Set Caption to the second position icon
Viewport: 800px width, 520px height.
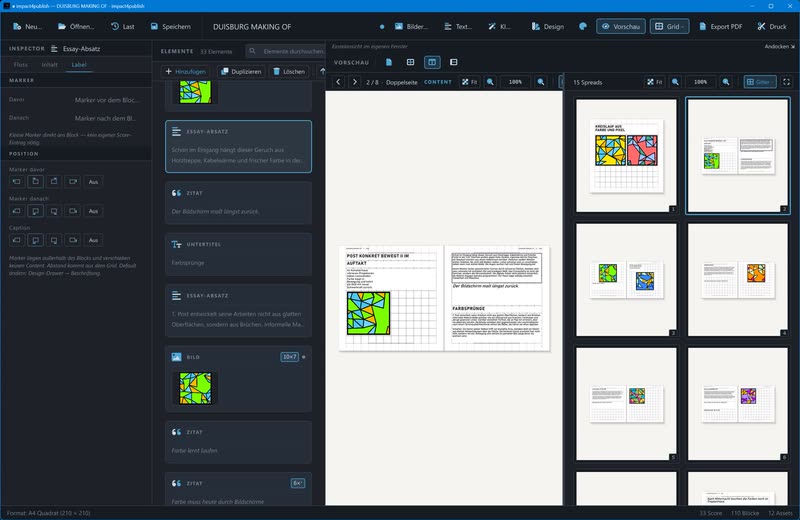pyautogui.click(x=35, y=240)
